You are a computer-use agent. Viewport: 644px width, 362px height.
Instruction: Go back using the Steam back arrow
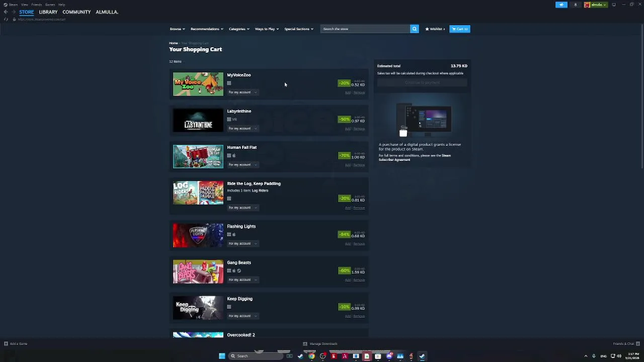click(6, 12)
